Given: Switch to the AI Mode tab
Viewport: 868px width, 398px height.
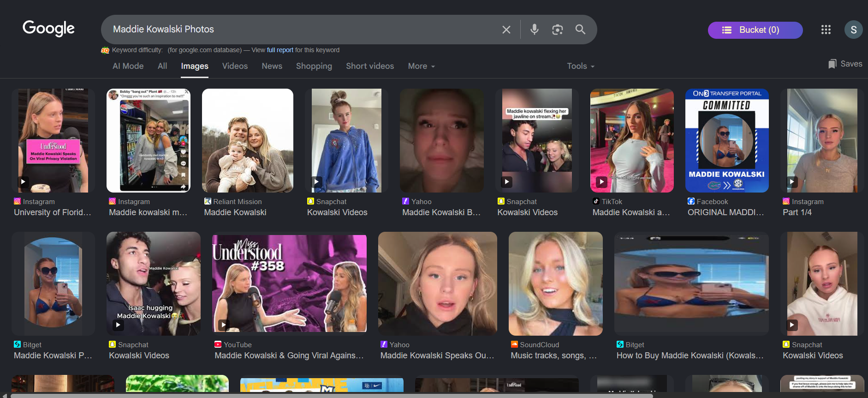Looking at the screenshot, I should 128,66.
